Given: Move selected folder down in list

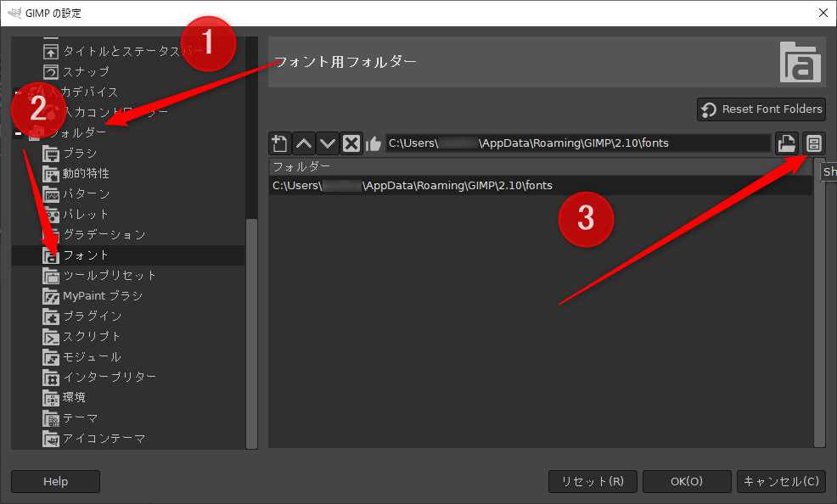Looking at the screenshot, I should 327,143.
